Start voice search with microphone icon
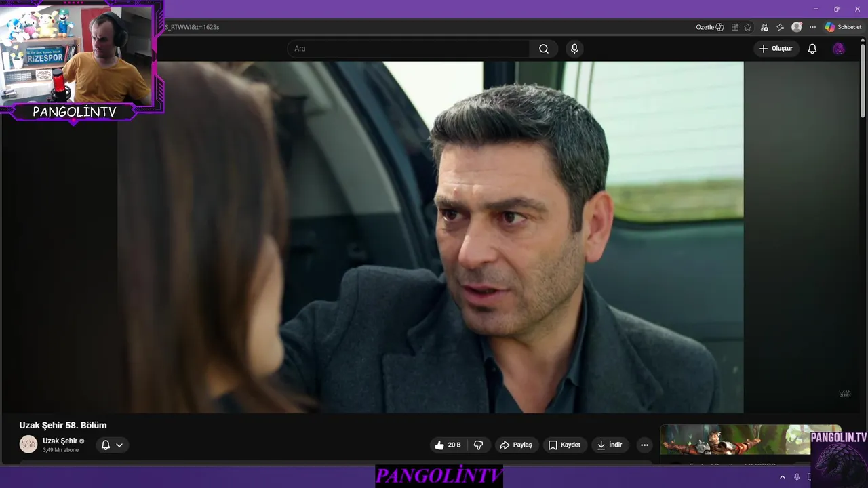This screenshot has width=868, height=488. [574, 49]
